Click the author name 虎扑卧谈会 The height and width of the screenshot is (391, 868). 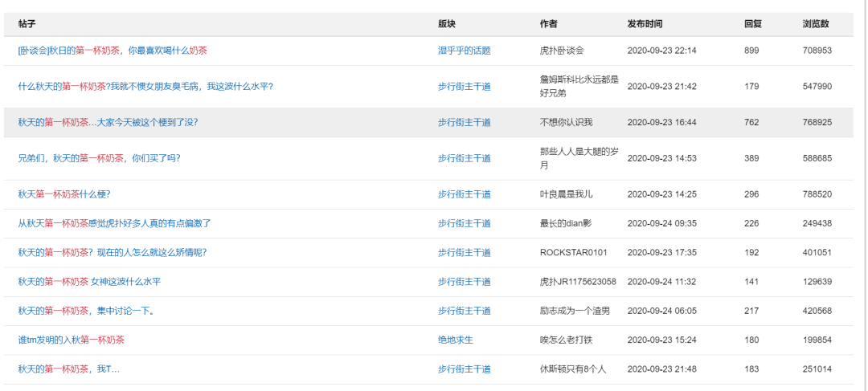(x=562, y=51)
